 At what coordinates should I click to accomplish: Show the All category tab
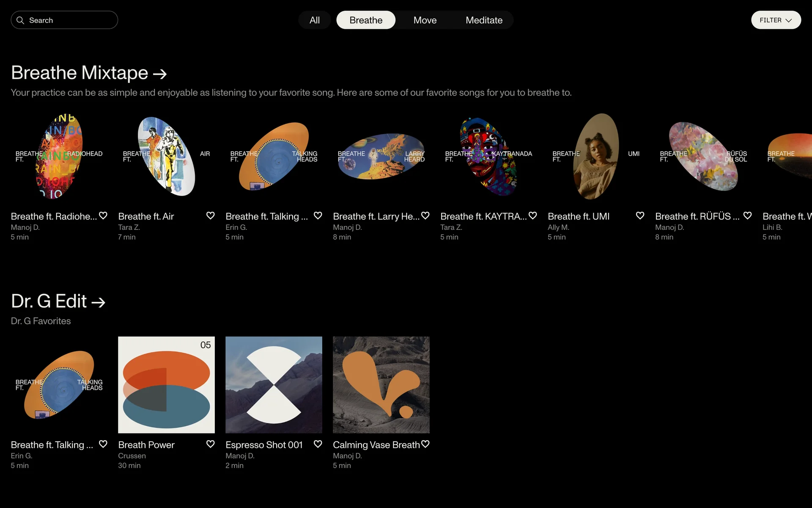[x=314, y=20]
